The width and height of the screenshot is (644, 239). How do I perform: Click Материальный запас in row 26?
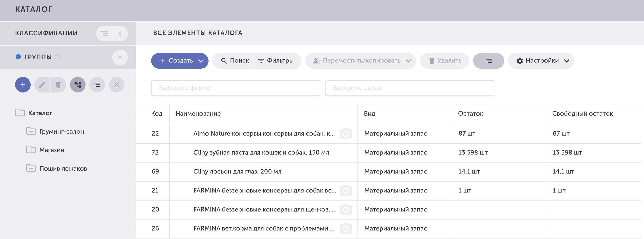[395, 229]
